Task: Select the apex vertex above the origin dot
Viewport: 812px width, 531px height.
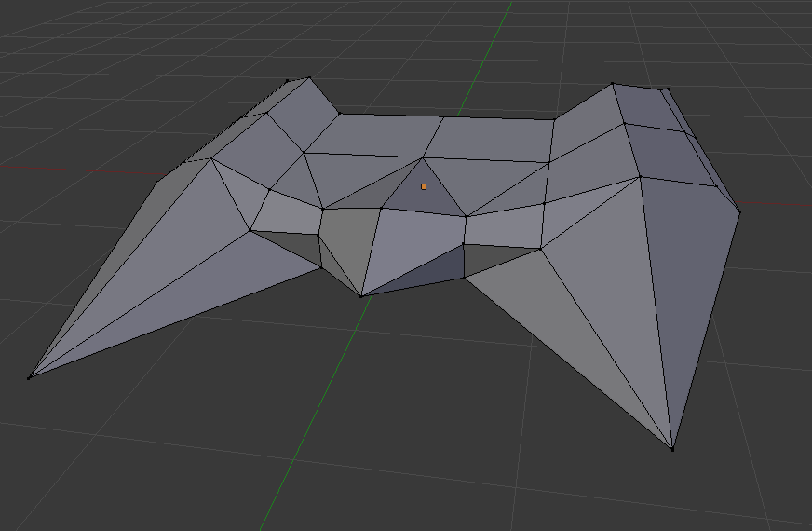Action: pos(425,157)
